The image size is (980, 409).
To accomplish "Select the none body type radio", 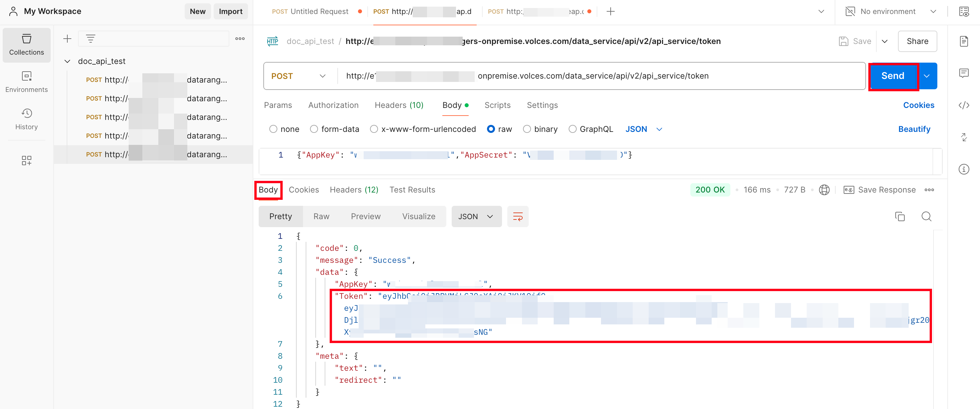I will (273, 129).
